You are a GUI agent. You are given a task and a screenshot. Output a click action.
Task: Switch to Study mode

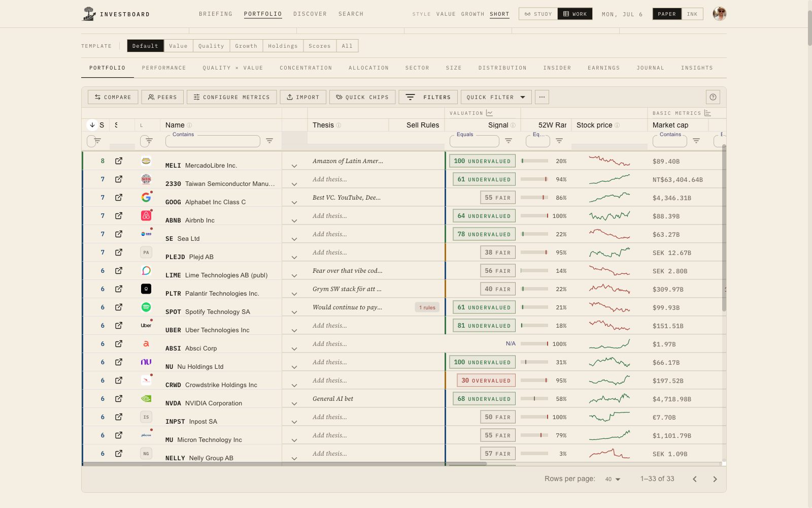[538, 14]
